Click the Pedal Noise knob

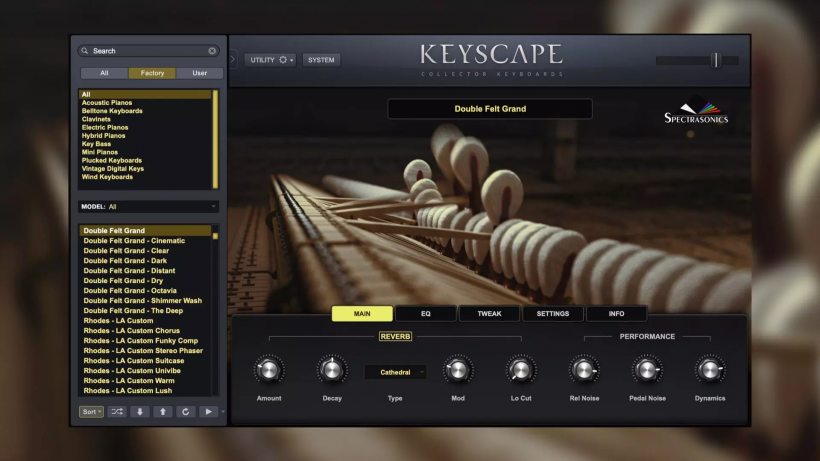(x=647, y=370)
